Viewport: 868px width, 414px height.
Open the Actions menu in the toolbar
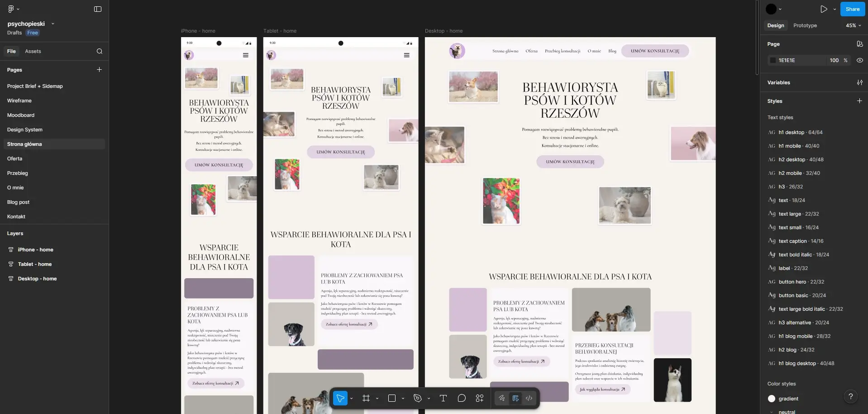click(480, 398)
